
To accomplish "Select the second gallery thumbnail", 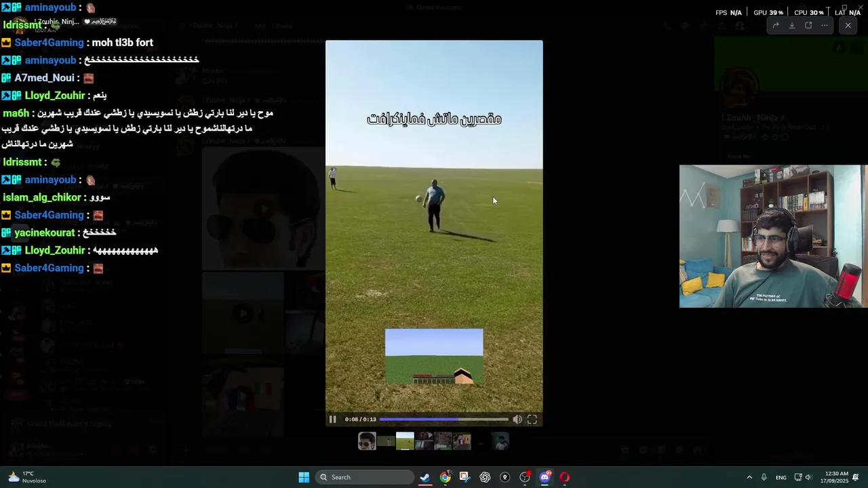I will (x=386, y=441).
